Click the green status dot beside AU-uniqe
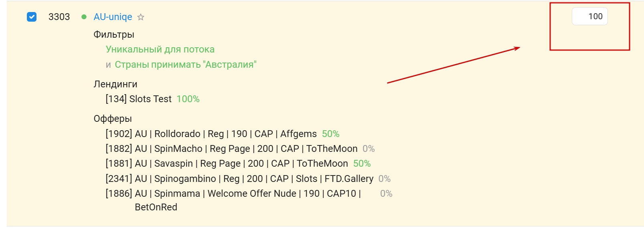The height and width of the screenshot is (228, 644). pyautogui.click(x=84, y=17)
